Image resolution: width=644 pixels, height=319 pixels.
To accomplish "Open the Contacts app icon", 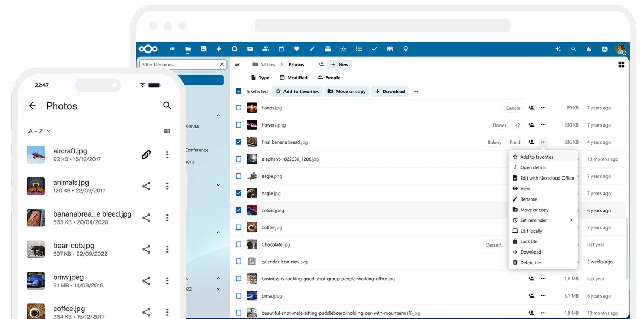I will tap(266, 49).
